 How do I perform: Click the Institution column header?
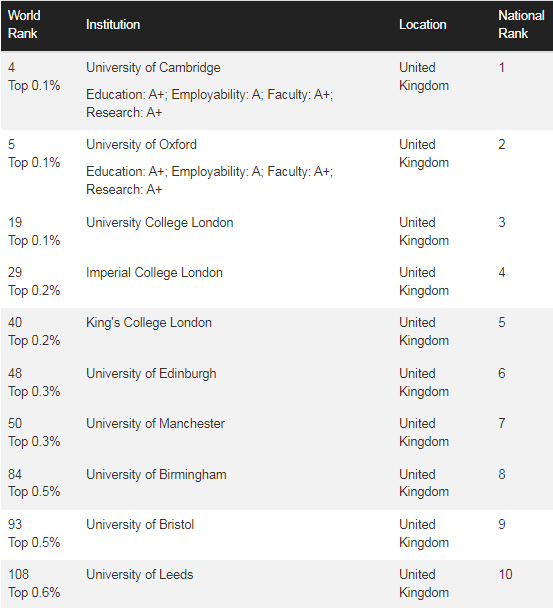[113, 24]
